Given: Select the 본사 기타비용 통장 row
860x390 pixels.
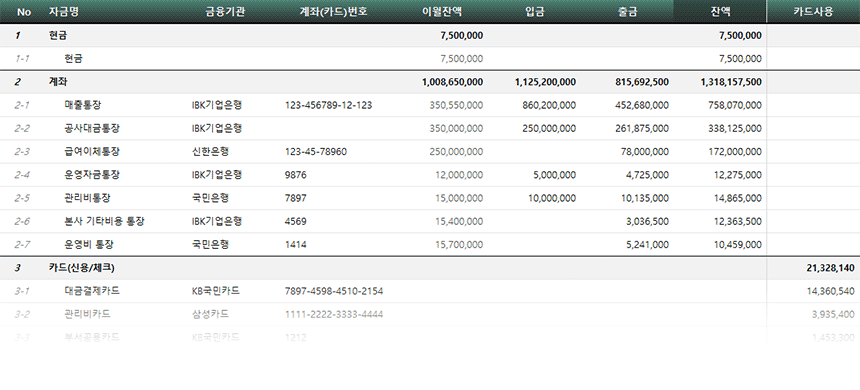Looking at the screenshot, I should 430,222.
